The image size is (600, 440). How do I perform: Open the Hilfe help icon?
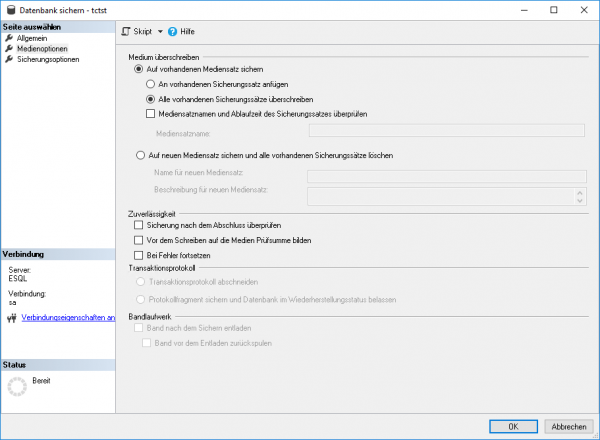(x=173, y=32)
